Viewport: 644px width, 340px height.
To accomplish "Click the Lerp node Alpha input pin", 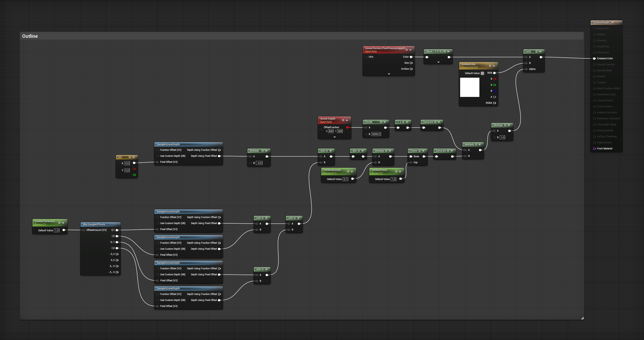I will point(526,69).
